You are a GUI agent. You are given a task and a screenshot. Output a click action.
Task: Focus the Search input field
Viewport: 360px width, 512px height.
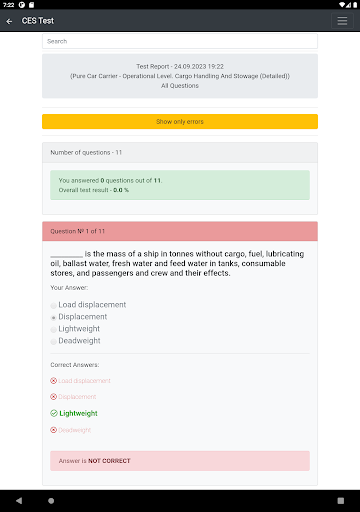pyautogui.click(x=180, y=41)
